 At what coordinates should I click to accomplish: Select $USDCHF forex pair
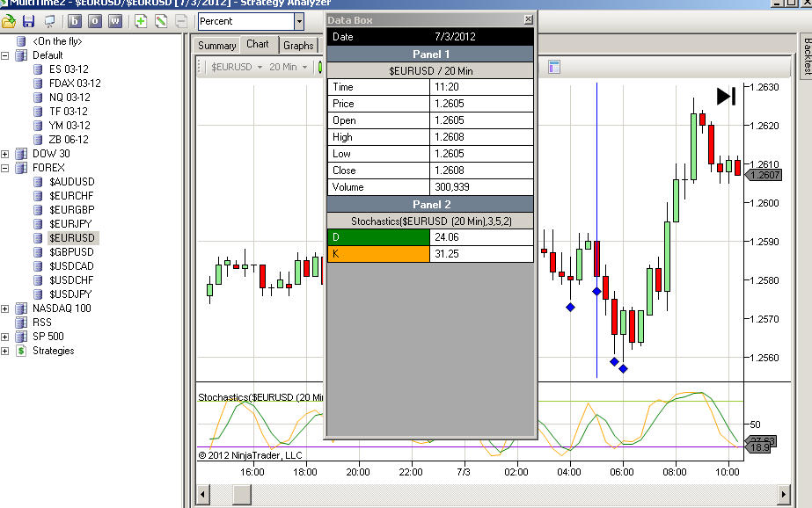[71, 279]
